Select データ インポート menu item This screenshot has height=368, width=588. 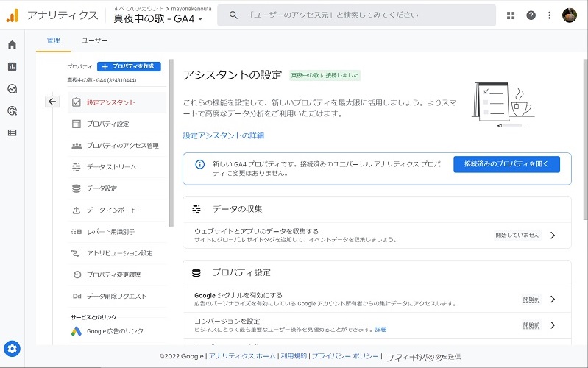117,210
